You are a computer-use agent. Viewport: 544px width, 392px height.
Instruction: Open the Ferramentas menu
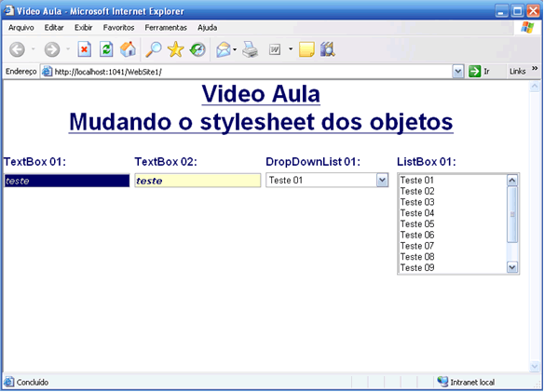(x=166, y=28)
